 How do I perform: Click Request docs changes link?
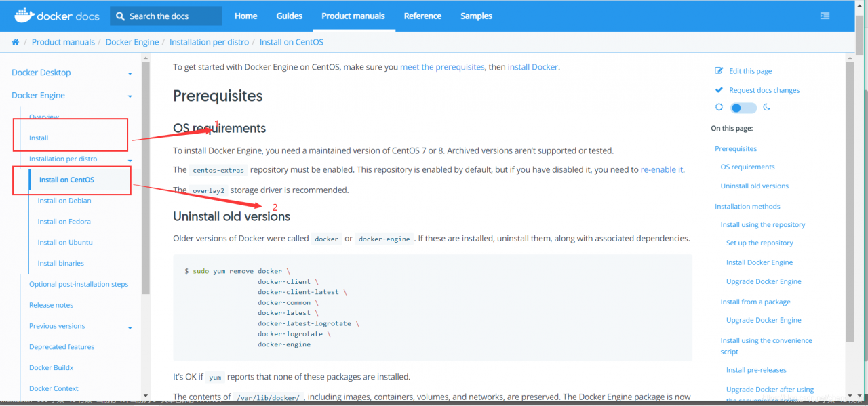coord(764,90)
